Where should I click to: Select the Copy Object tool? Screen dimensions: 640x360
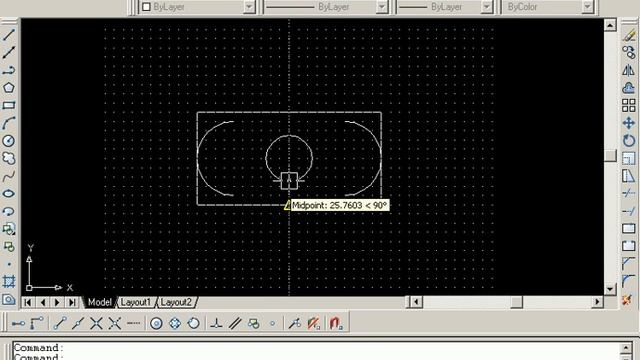pos(629,52)
